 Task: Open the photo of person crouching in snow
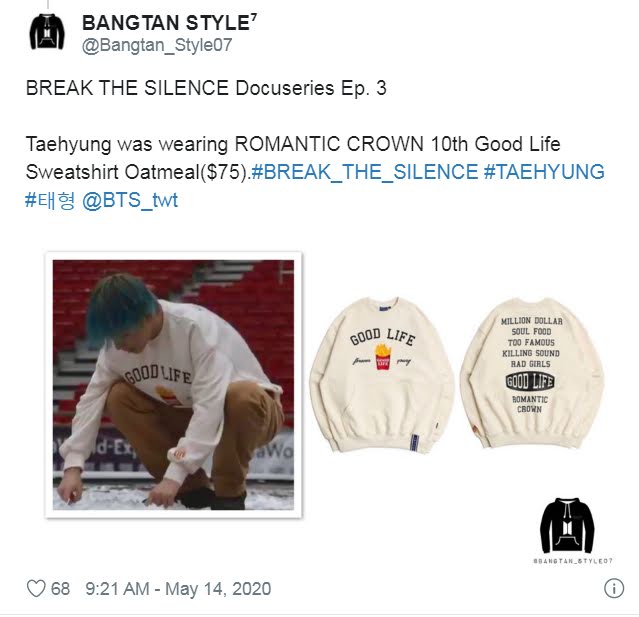(x=174, y=385)
